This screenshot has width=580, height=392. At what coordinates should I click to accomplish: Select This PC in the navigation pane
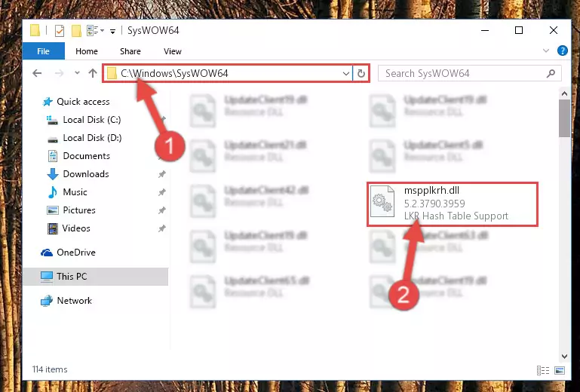pos(96,276)
